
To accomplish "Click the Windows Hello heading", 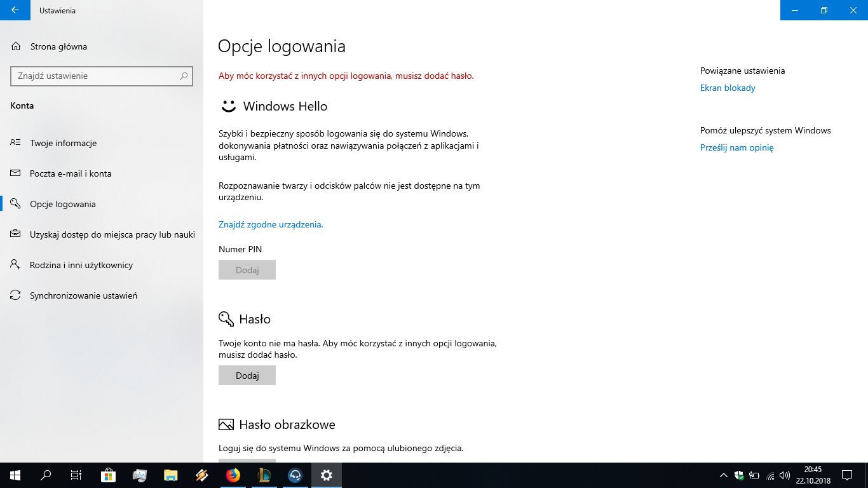I will click(x=285, y=106).
